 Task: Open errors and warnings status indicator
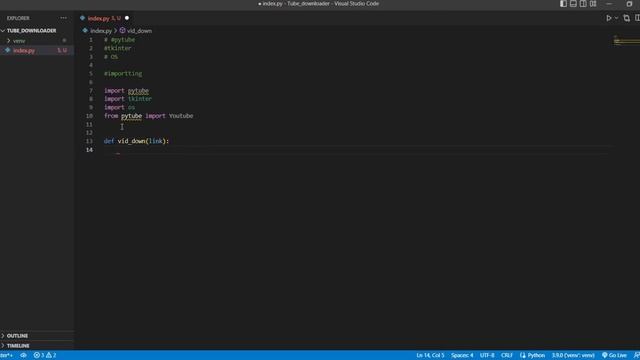[45, 355]
